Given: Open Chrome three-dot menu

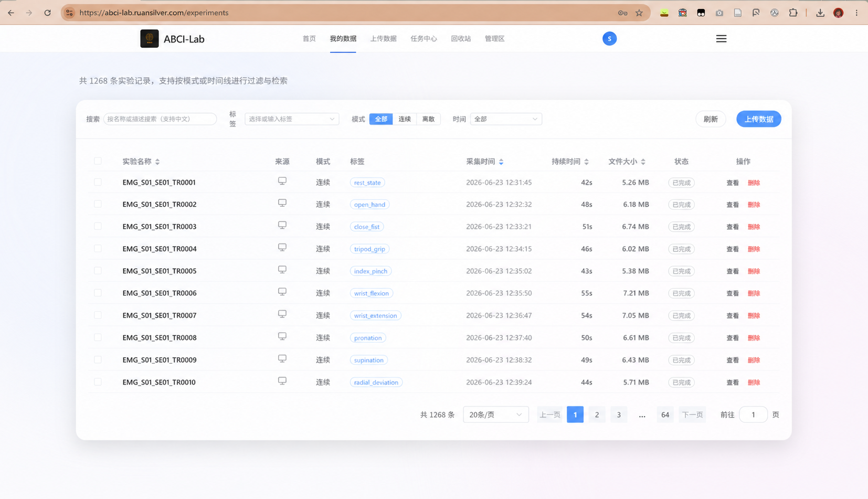Looking at the screenshot, I should pyautogui.click(x=856, y=13).
